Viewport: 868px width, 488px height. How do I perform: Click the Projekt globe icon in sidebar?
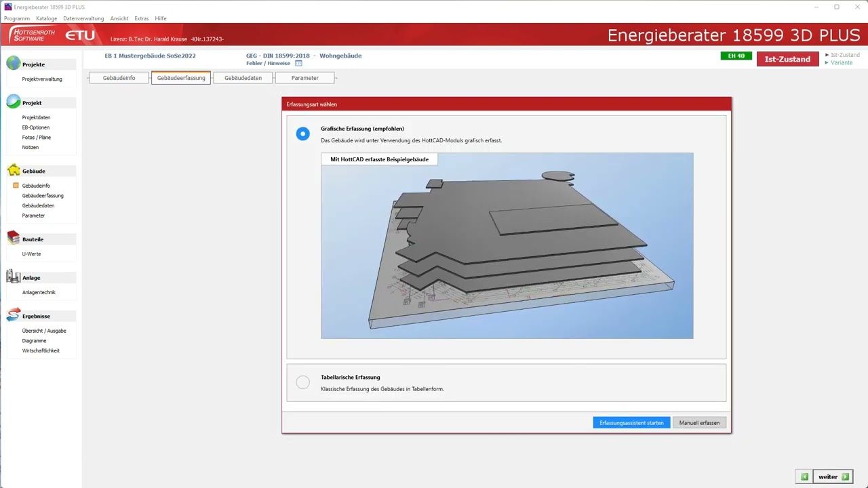pos(14,102)
